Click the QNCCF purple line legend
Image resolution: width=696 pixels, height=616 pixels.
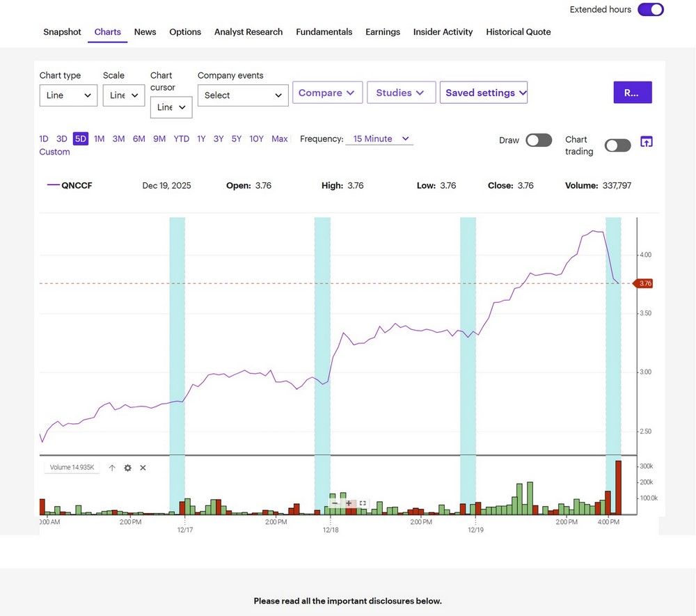70,186
